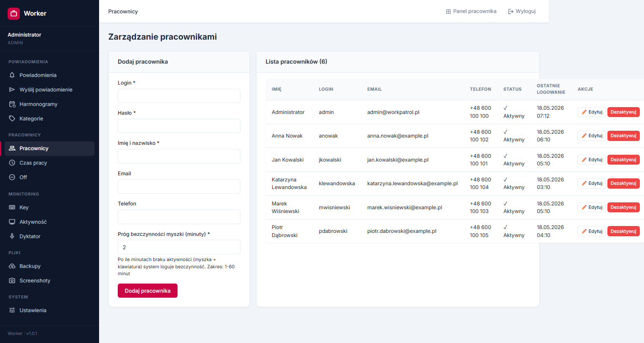Viewport: 644px width, 343px height.
Task: Open Screenshoty sidebar entry
Action: pyautogui.click(x=50, y=280)
